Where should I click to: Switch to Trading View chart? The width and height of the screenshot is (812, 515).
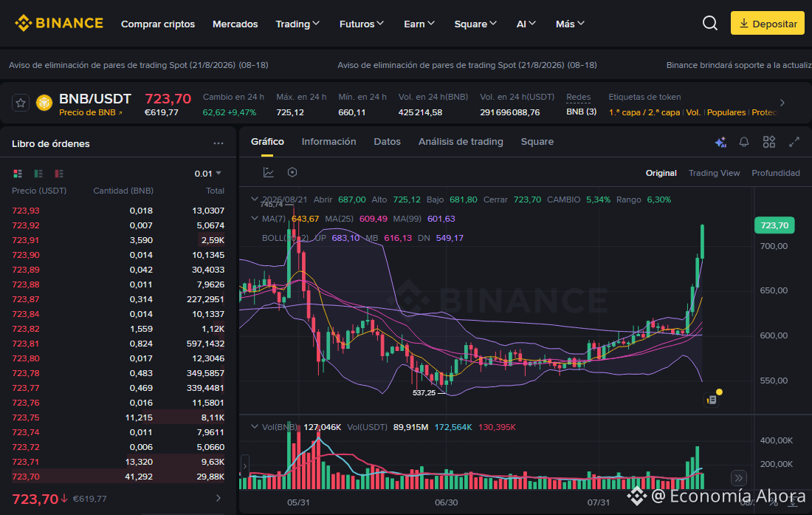point(714,173)
